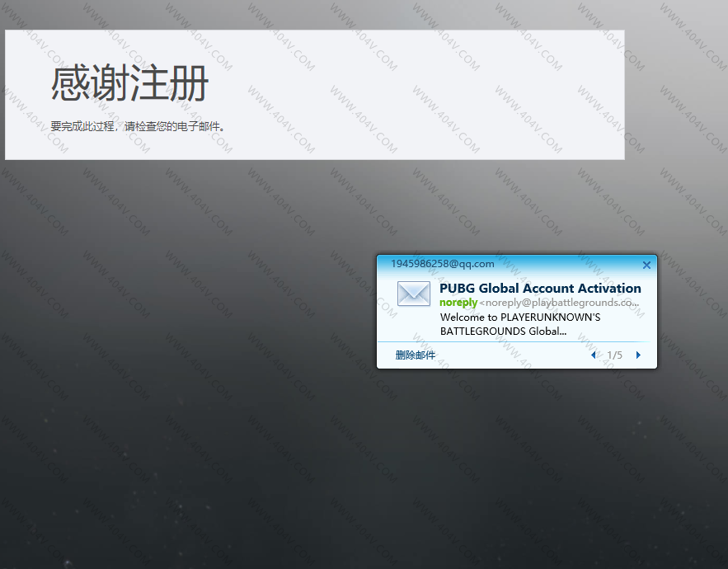Click the truncated end of the sender address
This screenshot has width=728, height=569.
pyautogui.click(x=627, y=303)
